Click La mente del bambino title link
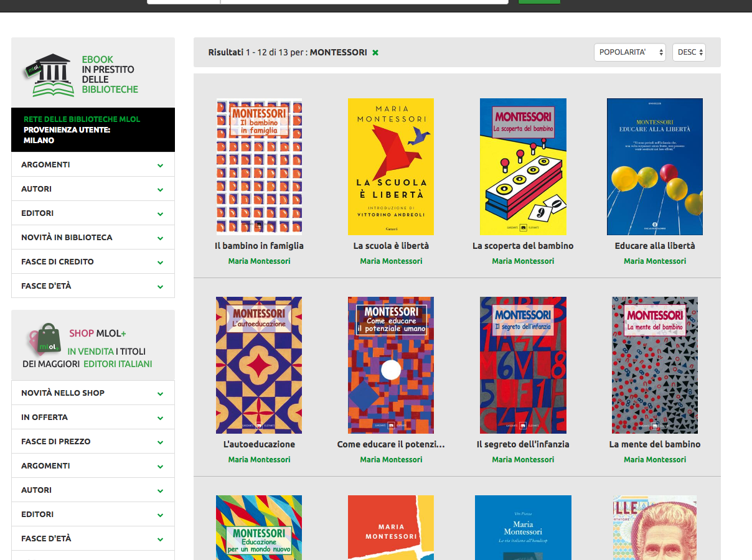The height and width of the screenshot is (560, 752). click(655, 444)
